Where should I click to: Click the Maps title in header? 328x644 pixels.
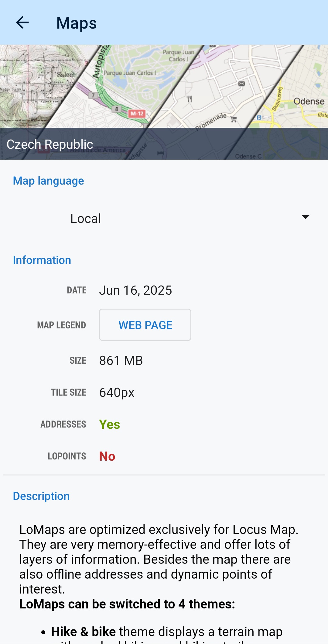pyautogui.click(x=77, y=23)
